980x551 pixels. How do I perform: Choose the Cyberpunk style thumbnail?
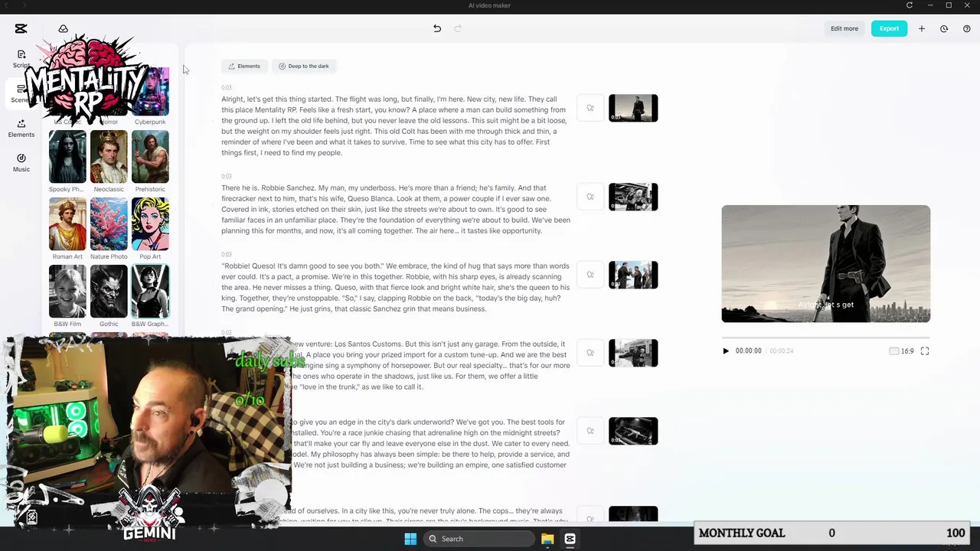pyautogui.click(x=150, y=92)
